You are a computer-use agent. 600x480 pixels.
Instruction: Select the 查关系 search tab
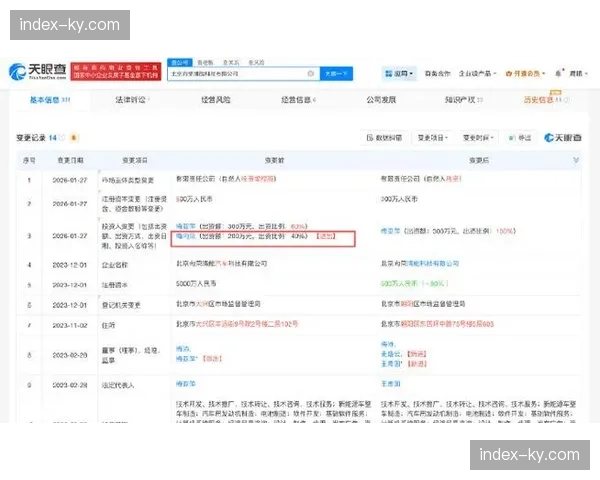click(x=231, y=62)
